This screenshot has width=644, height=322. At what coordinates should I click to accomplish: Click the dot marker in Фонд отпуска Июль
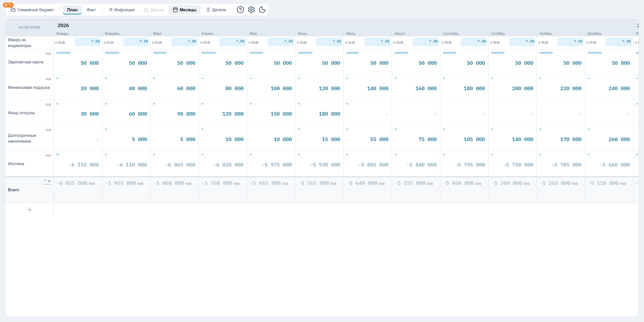click(x=347, y=104)
